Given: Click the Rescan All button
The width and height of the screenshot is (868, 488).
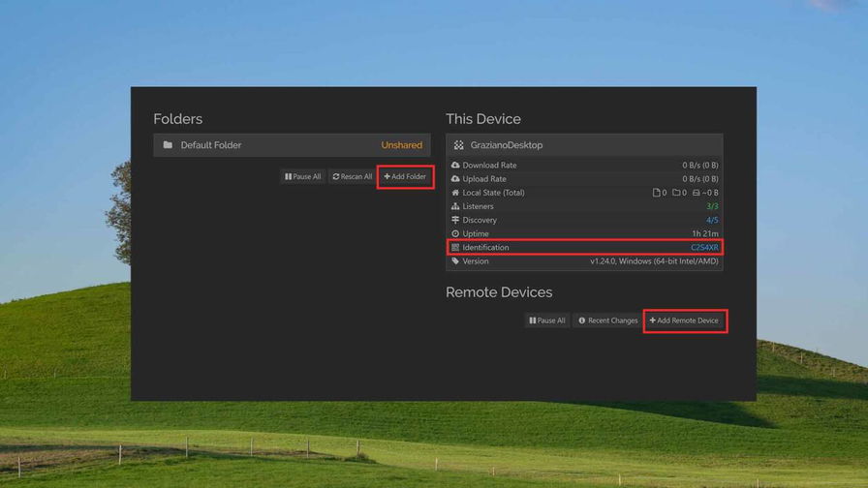Looking at the screenshot, I should tap(352, 176).
